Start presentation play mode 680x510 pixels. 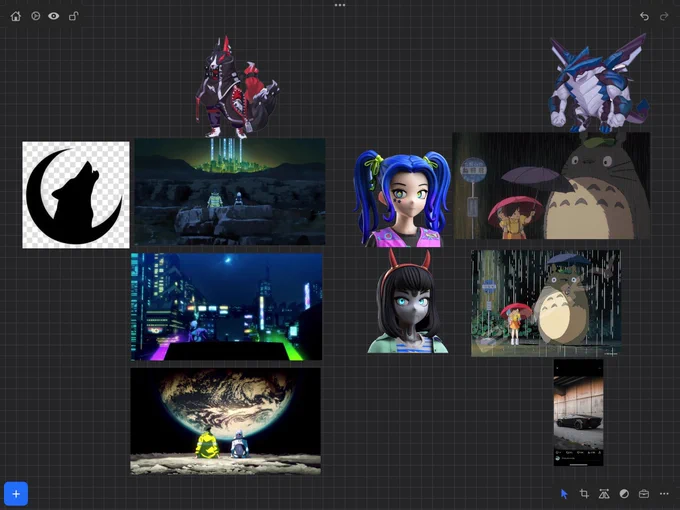(x=36, y=16)
